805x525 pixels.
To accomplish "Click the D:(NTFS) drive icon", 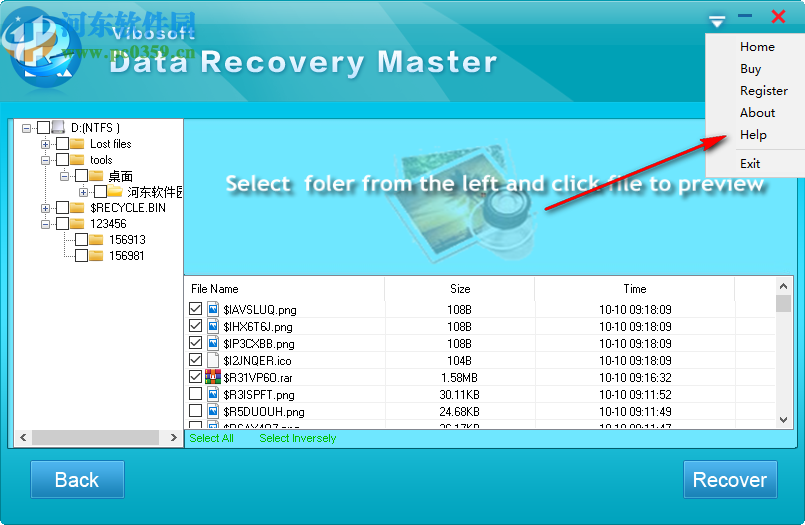I will coord(59,127).
